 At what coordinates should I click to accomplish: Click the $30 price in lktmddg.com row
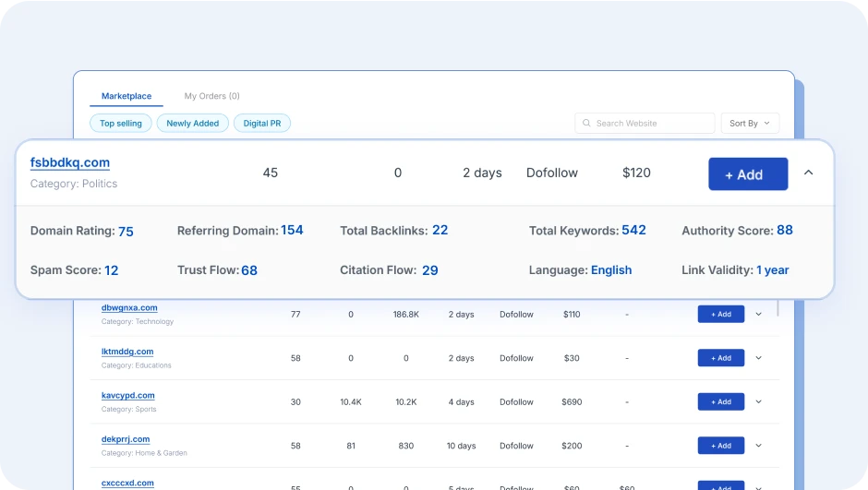(572, 358)
